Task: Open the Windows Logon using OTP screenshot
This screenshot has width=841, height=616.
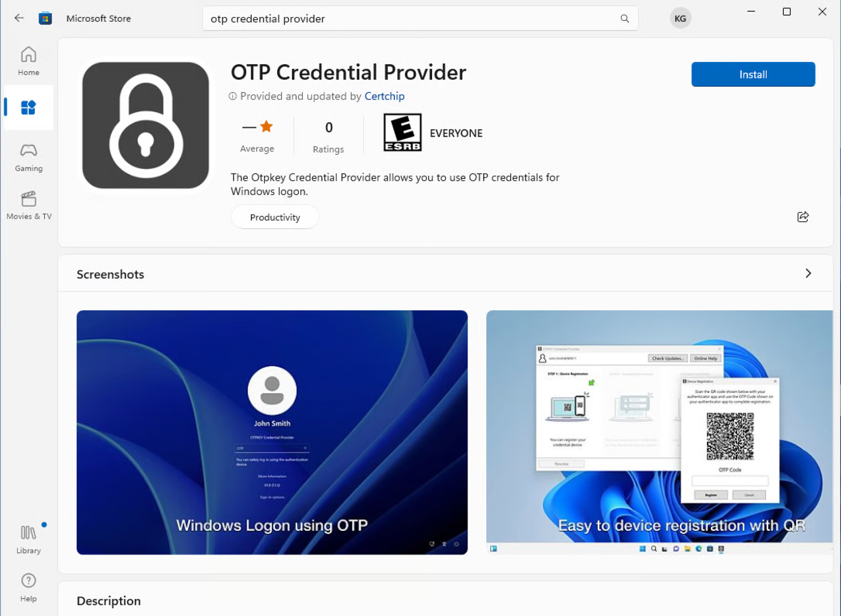Action: pos(272,432)
